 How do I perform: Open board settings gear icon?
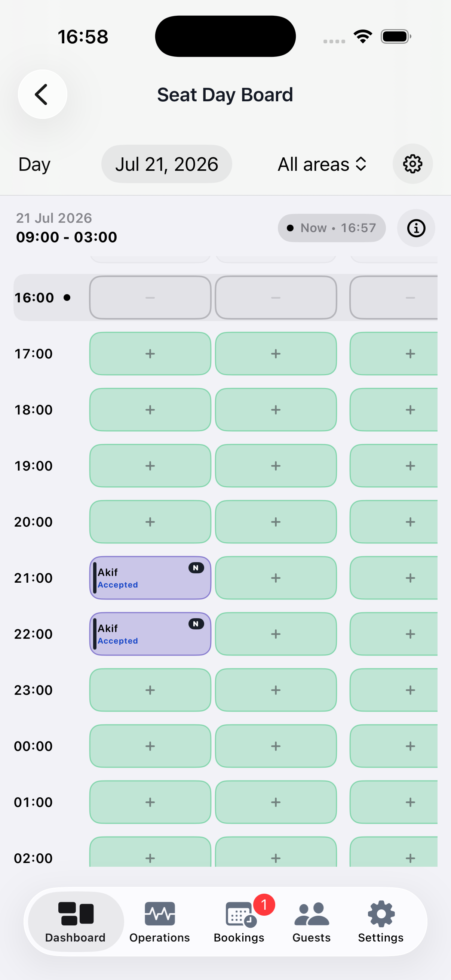tap(412, 164)
